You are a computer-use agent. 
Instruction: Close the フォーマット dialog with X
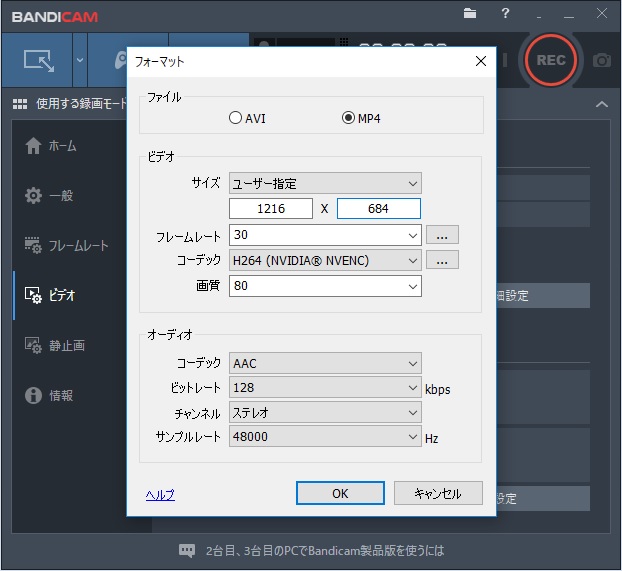pyautogui.click(x=481, y=61)
